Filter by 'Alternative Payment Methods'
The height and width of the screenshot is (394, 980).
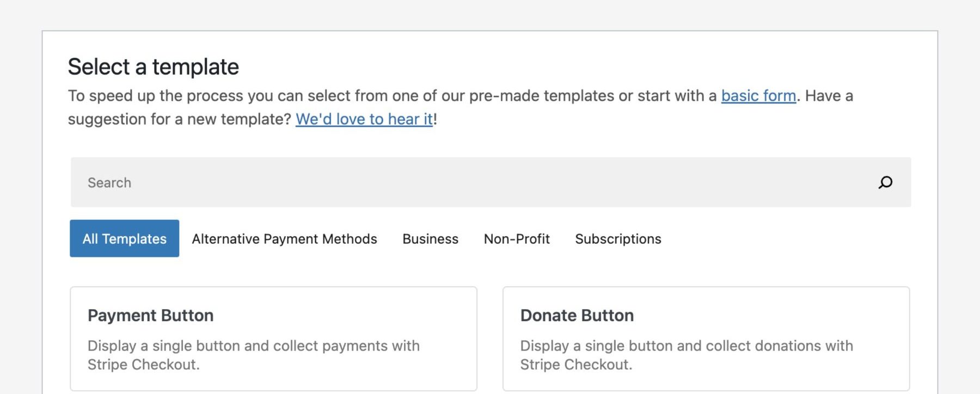click(x=284, y=238)
